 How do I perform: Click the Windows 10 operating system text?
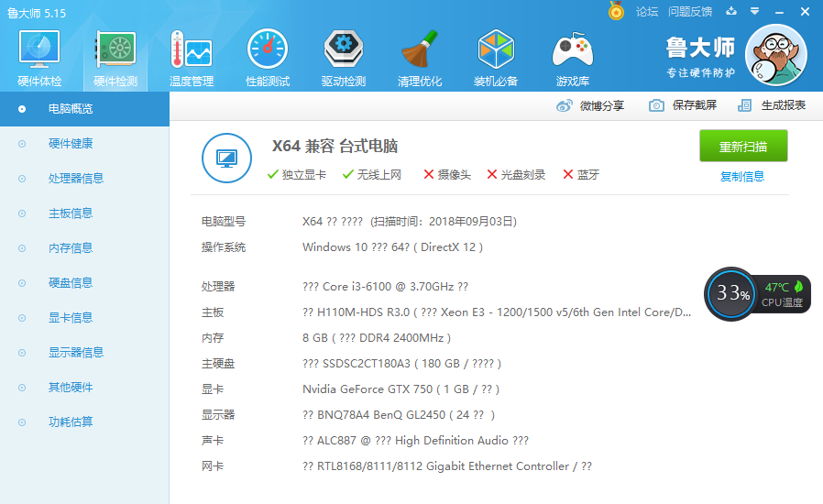[392, 247]
